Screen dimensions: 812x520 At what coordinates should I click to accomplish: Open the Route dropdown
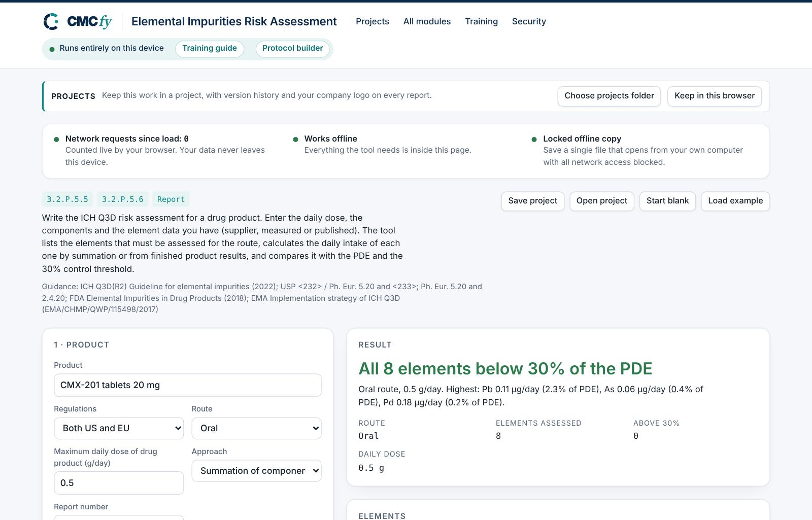coord(256,428)
